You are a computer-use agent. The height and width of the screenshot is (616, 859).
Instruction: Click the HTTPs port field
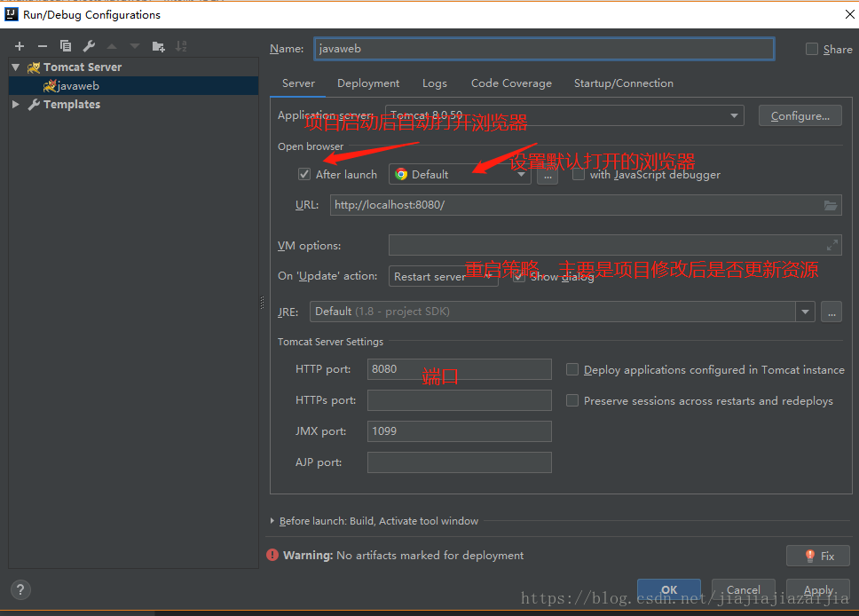pos(459,400)
